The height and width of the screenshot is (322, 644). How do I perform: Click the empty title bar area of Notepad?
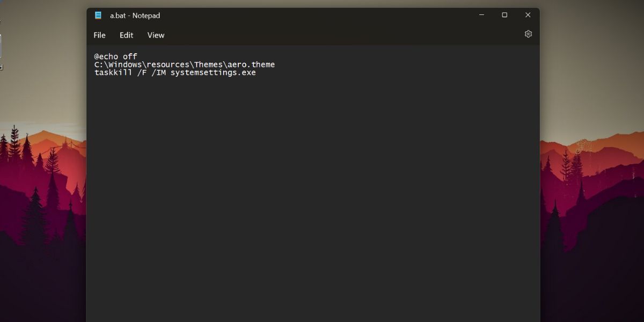[x=322, y=16]
